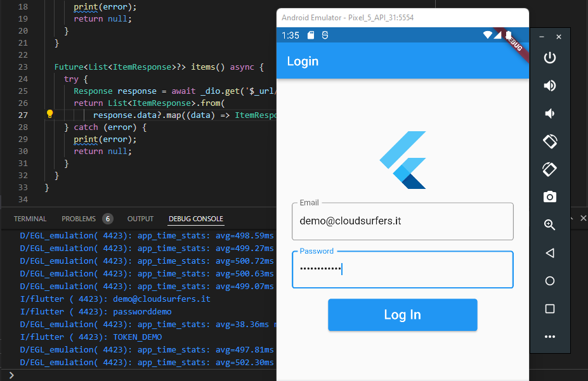
Task: Tap the SD card status bar icon
Action: point(311,36)
